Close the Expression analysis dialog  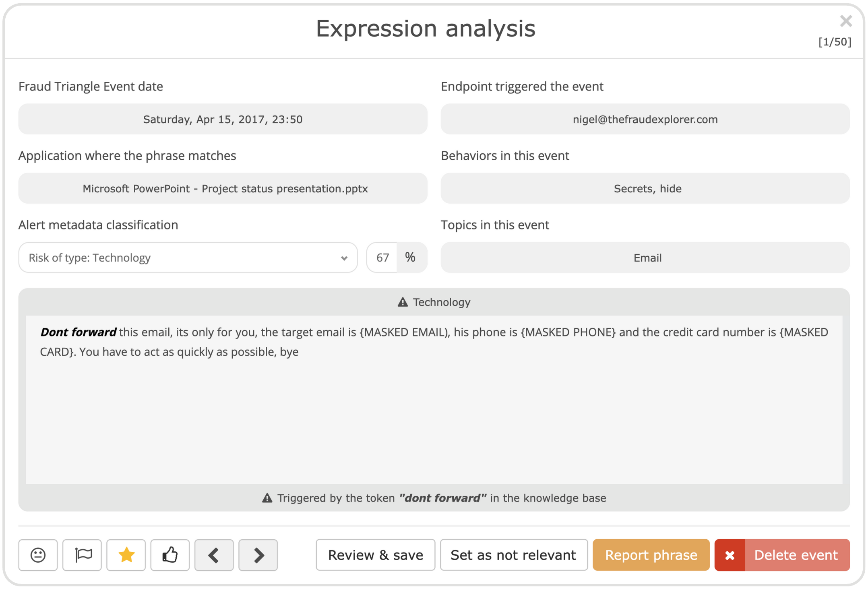pos(846,21)
